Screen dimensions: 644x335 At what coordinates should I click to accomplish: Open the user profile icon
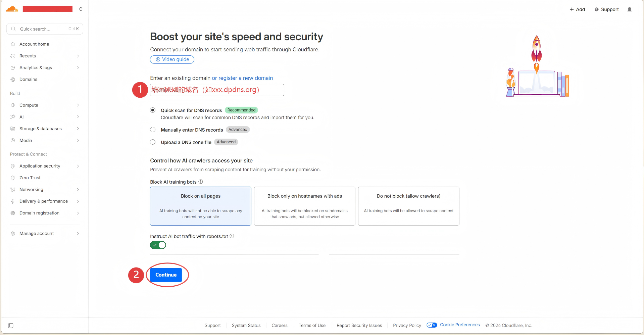point(630,9)
